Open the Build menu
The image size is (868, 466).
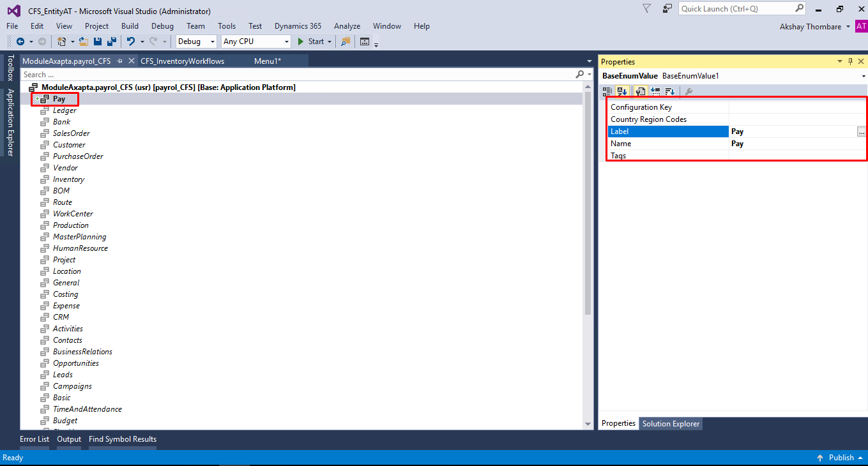[130, 26]
